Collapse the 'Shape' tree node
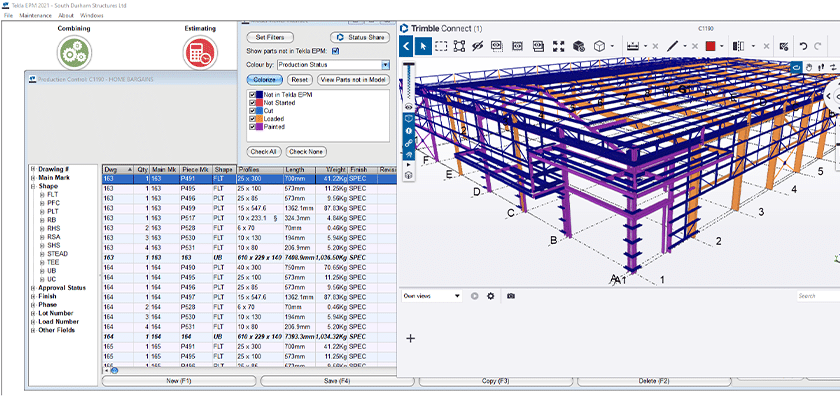 coord(33,186)
